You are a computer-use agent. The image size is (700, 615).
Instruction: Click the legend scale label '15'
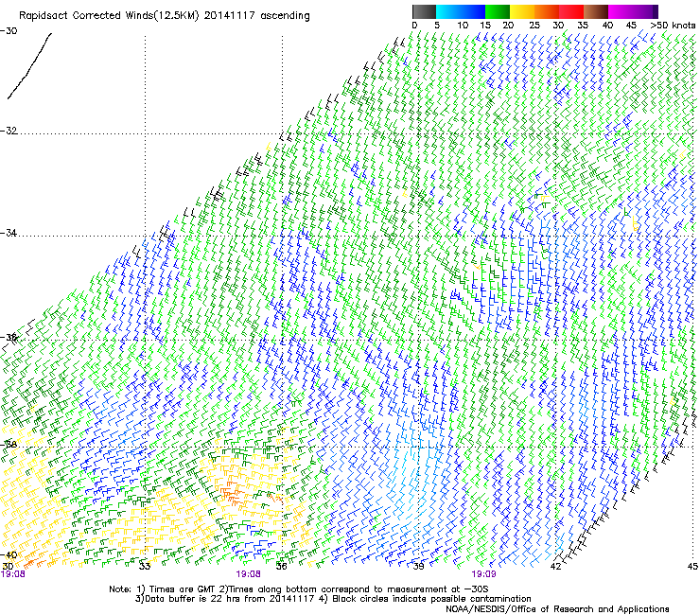click(x=485, y=25)
